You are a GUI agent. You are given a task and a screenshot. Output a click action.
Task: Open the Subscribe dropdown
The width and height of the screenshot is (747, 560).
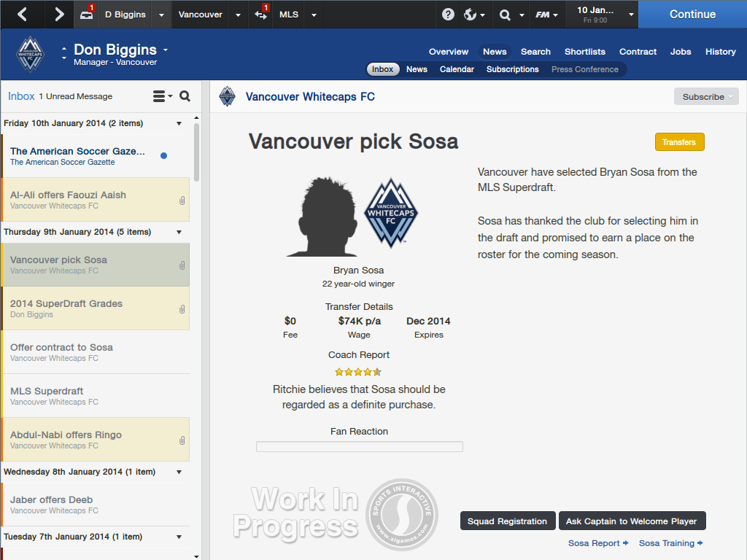pyautogui.click(x=706, y=97)
